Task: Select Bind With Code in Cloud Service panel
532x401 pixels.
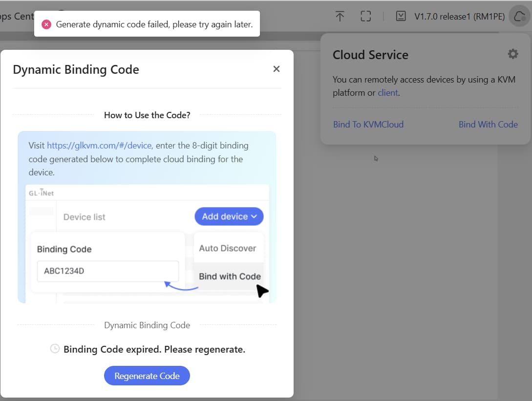Action: point(488,124)
